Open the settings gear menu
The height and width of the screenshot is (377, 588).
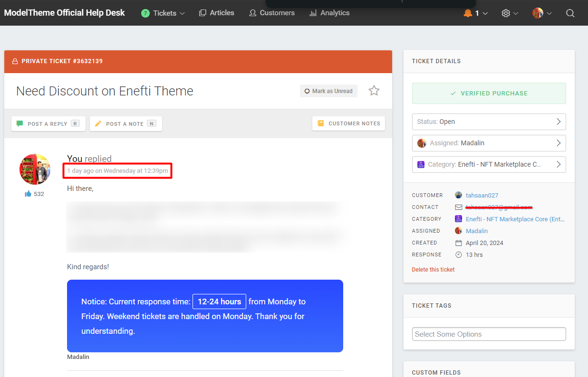pyautogui.click(x=506, y=13)
